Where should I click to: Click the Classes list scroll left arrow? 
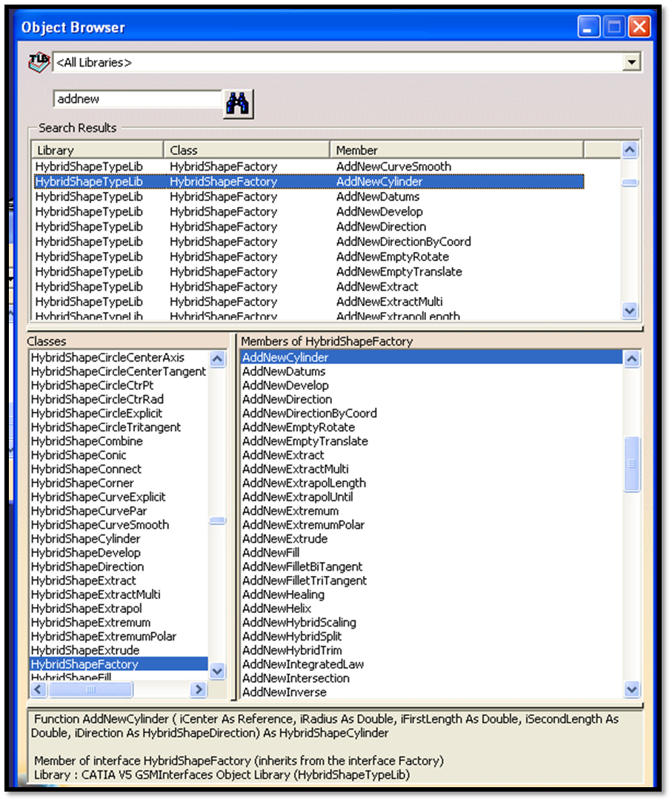tap(39, 689)
